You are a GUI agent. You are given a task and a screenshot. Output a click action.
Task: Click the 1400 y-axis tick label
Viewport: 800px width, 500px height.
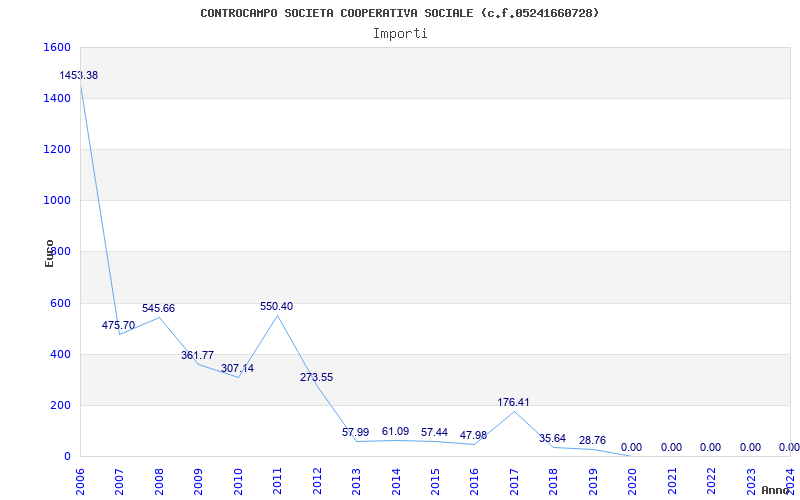coord(57,98)
